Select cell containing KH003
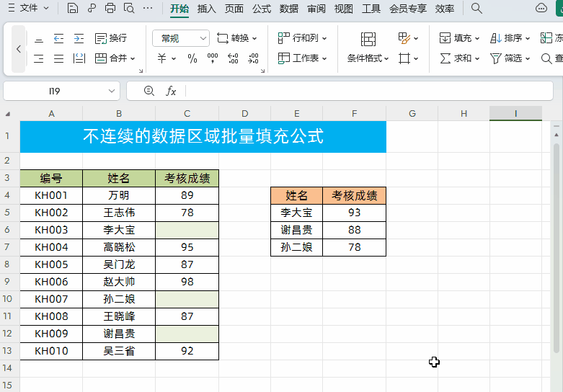This screenshot has width=563, height=392. tap(51, 230)
